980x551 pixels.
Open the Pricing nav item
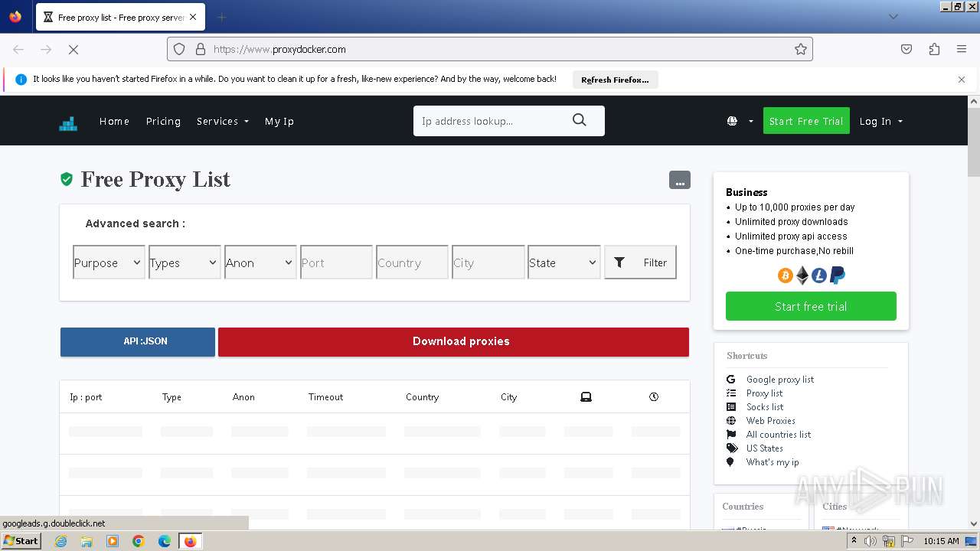(x=163, y=121)
